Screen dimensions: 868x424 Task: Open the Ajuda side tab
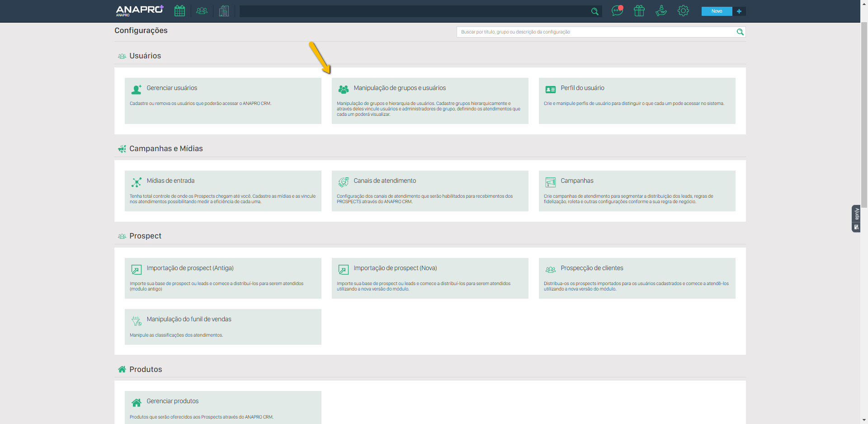click(x=856, y=219)
